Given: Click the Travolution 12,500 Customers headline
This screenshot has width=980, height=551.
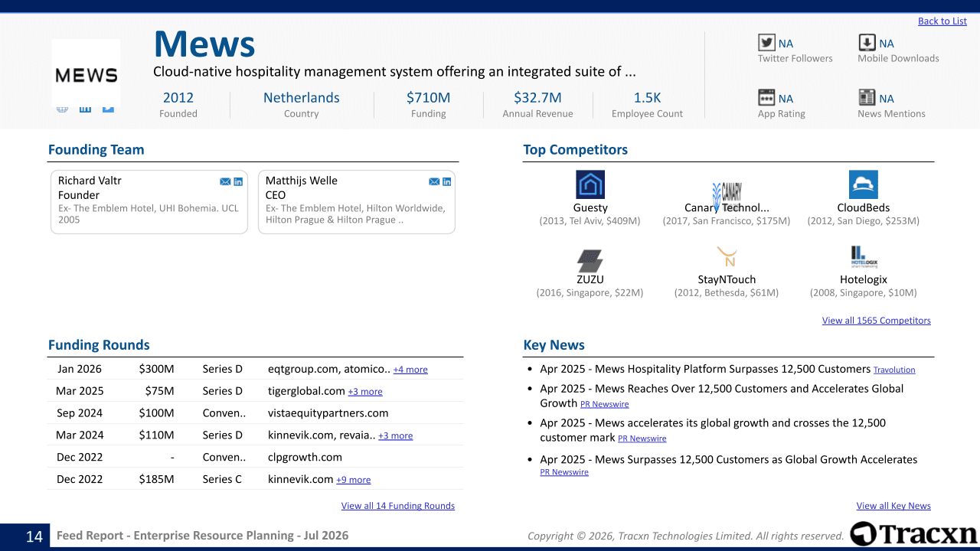Looking at the screenshot, I should point(705,369).
